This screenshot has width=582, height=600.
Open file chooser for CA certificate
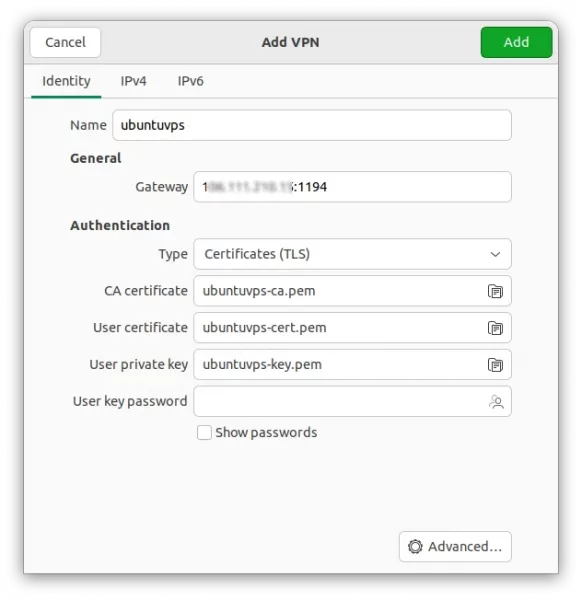[495, 291]
